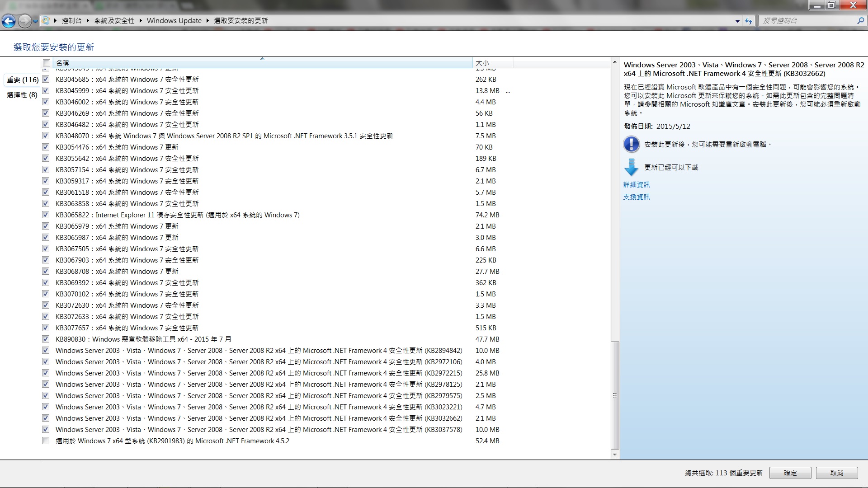Click the Forward navigation arrow
868x488 pixels.
(24, 21)
